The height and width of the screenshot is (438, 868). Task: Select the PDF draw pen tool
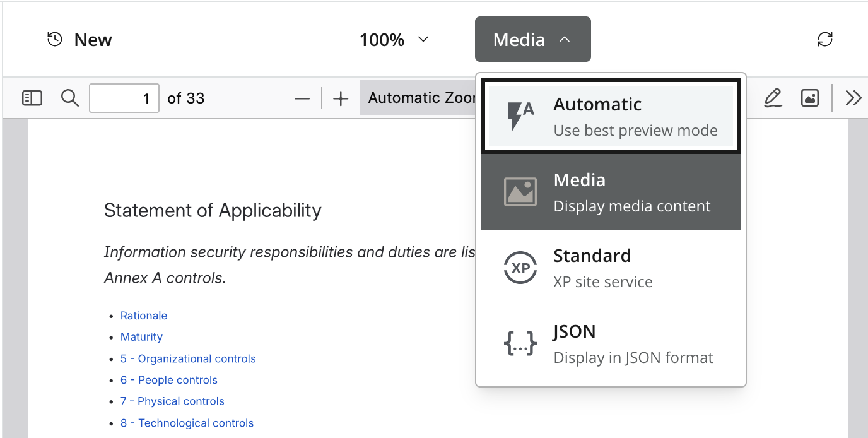(x=773, y=98)
